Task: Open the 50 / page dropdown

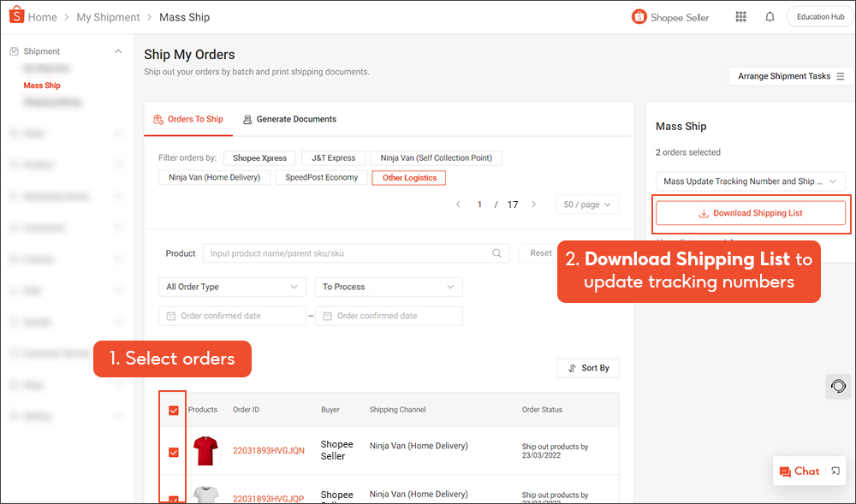Action: (x=587, y=204)
